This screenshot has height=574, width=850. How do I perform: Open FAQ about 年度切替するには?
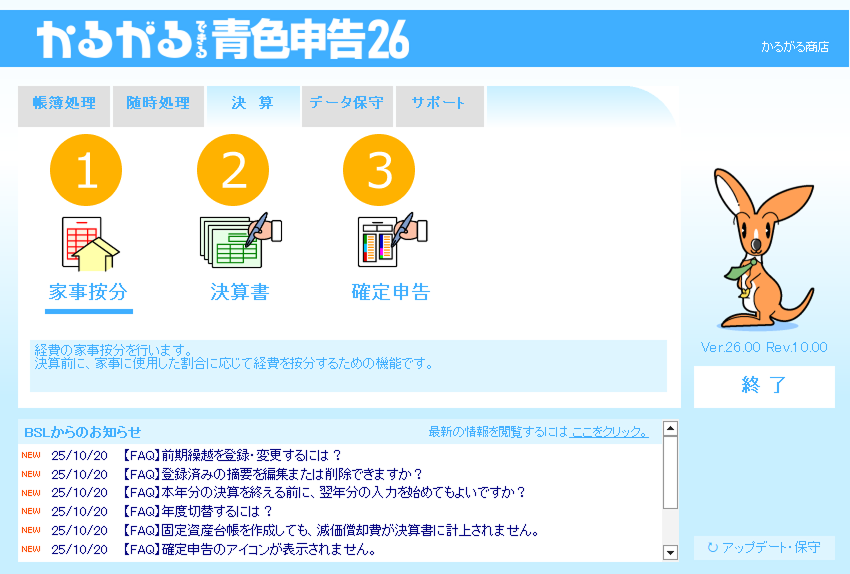point(198,512)
